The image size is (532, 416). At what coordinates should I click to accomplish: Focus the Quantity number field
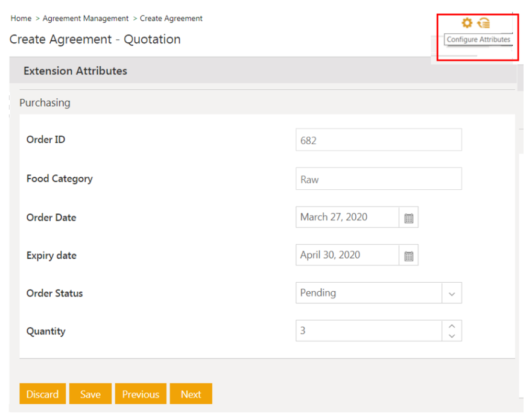tap(368, 331)
